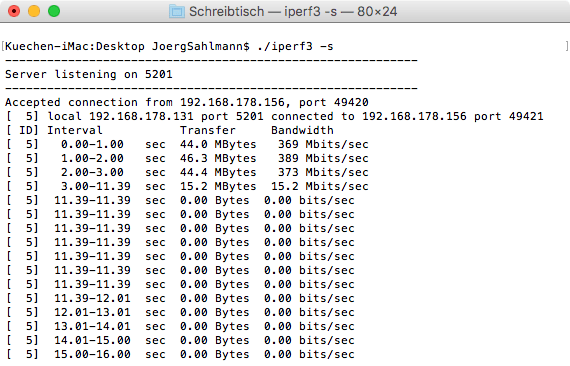
Task: Click the "46.3 MBytes" transfer value
Action: [x=218, y=158]
